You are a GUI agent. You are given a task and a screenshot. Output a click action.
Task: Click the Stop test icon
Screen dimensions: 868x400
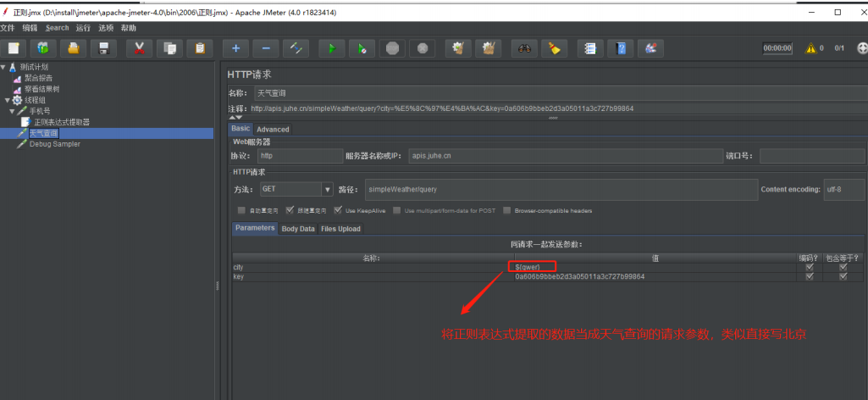(x=392, y=49)
